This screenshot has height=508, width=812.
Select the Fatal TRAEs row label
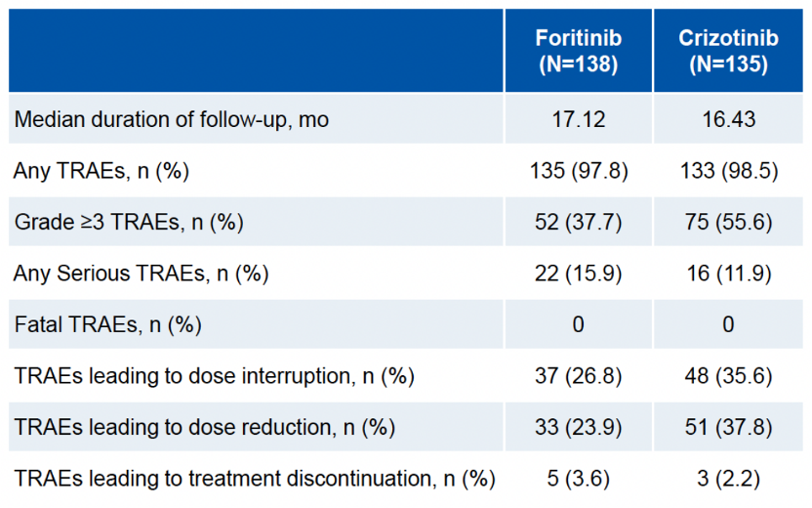tap(108, 325)
